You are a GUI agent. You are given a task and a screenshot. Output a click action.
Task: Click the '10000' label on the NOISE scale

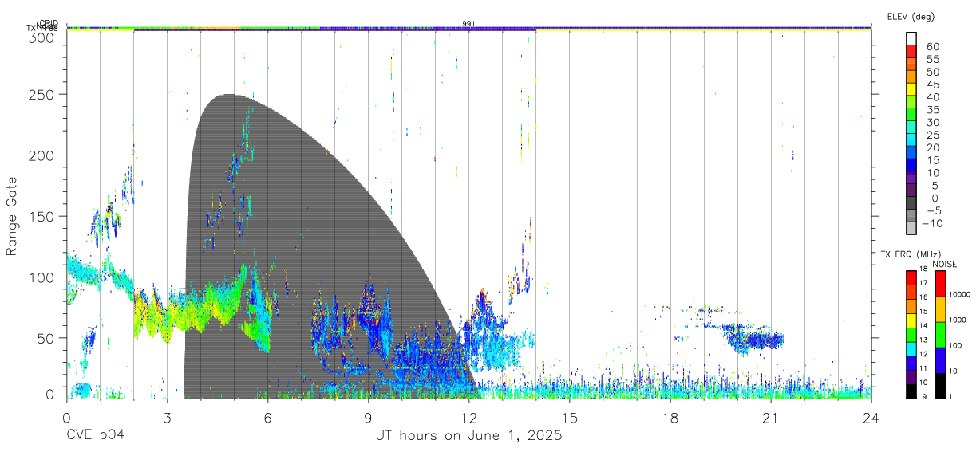959,294
